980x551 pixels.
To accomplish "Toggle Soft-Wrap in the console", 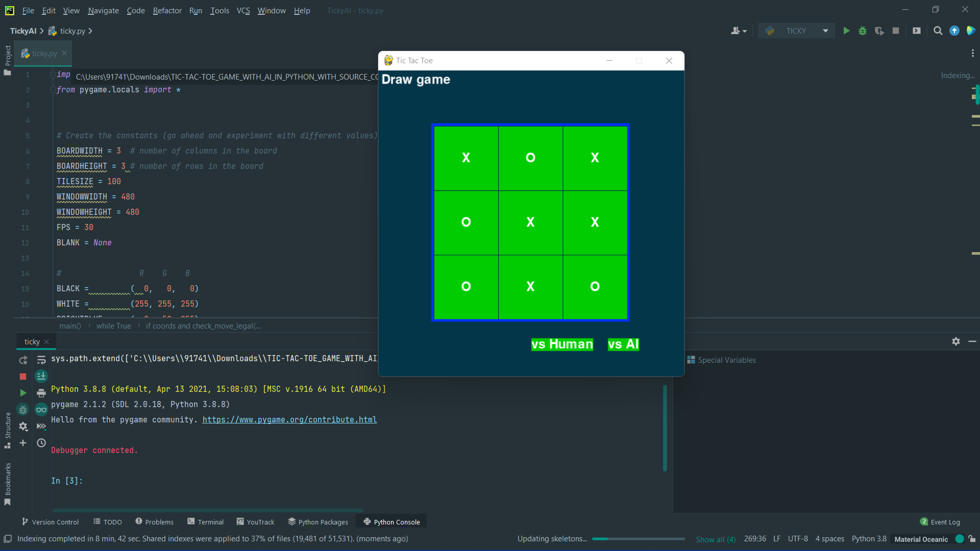I will [x=41, y=360].
